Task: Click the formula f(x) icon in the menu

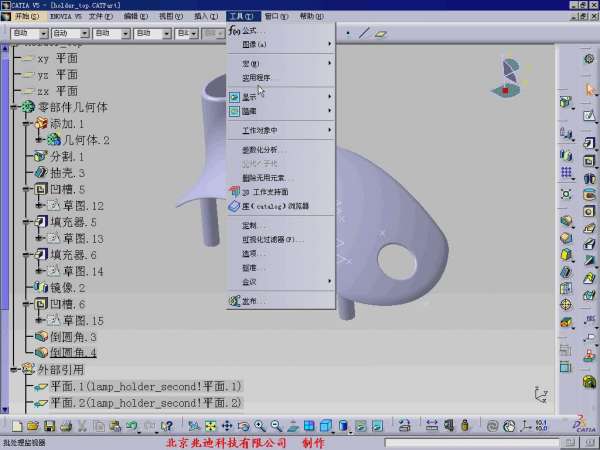Action: (x=234, y=31)
